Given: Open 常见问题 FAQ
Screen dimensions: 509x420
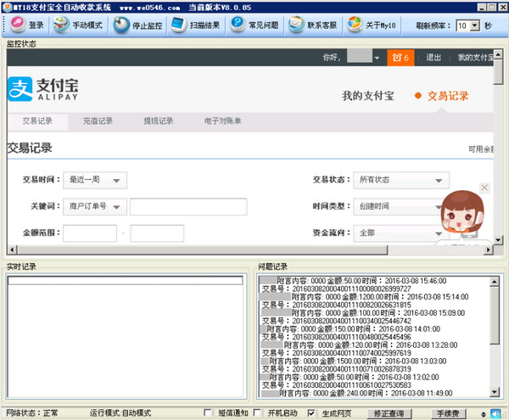Looking at the screenshot, I should pos(254,25).
